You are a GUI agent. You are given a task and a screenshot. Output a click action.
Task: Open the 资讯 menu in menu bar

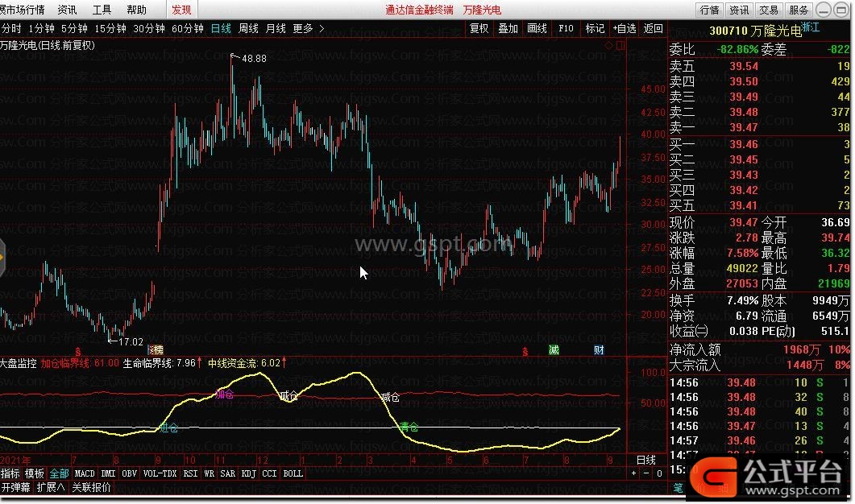click(x=67, y=10)
